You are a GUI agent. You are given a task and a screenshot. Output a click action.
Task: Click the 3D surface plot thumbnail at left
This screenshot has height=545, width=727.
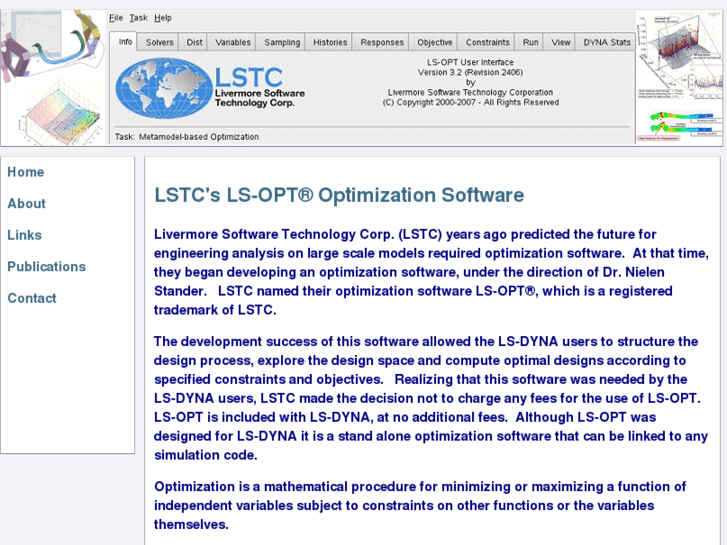pos(59,115)
